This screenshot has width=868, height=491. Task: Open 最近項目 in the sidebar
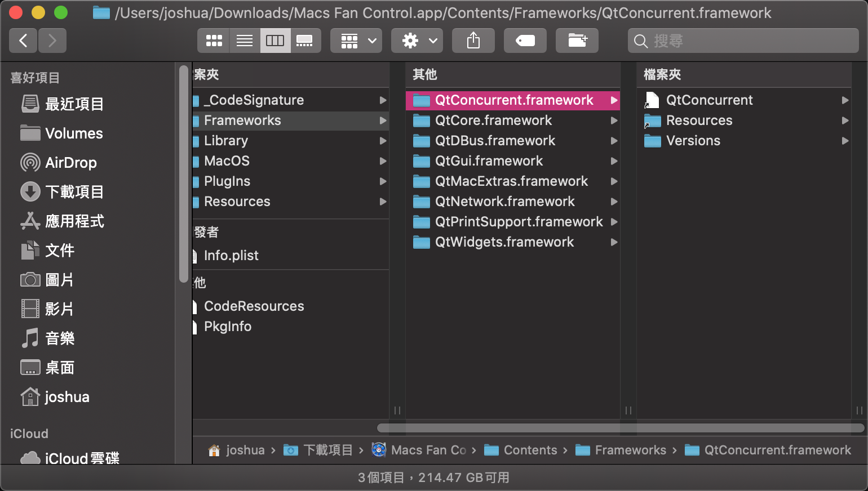click(63, 104)
